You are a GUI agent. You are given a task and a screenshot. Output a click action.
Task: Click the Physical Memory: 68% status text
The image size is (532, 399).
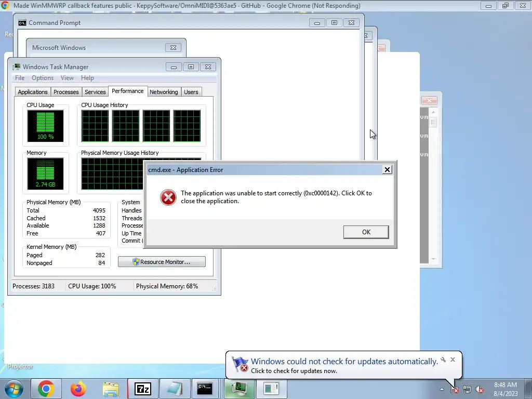pyautogui.click(x=167, y=286)
